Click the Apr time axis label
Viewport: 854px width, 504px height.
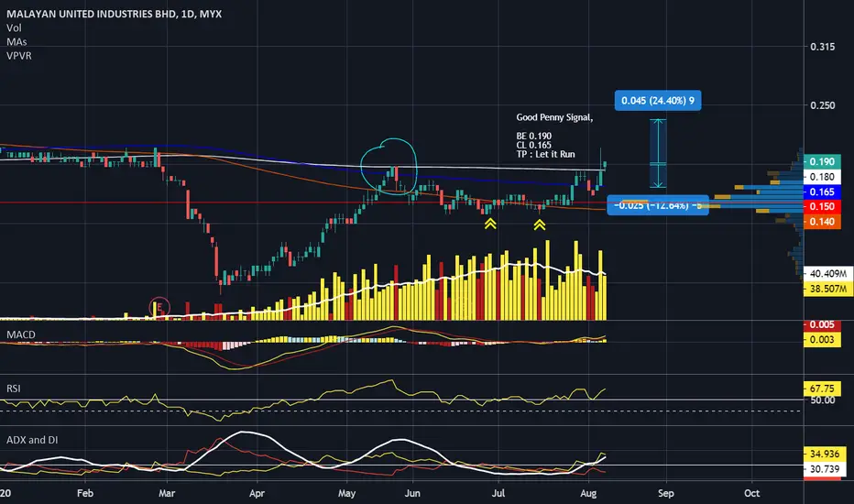pyautogui.click(x=257, y=493)
